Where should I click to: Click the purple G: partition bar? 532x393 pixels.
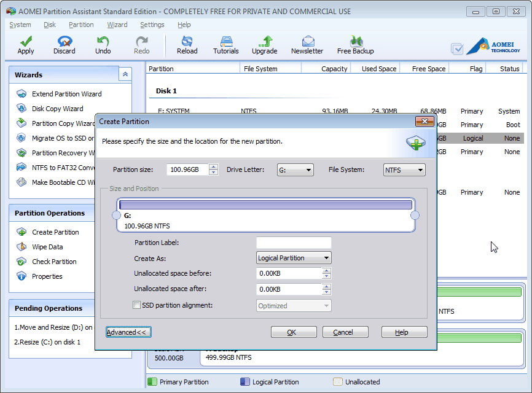point(265,205)
